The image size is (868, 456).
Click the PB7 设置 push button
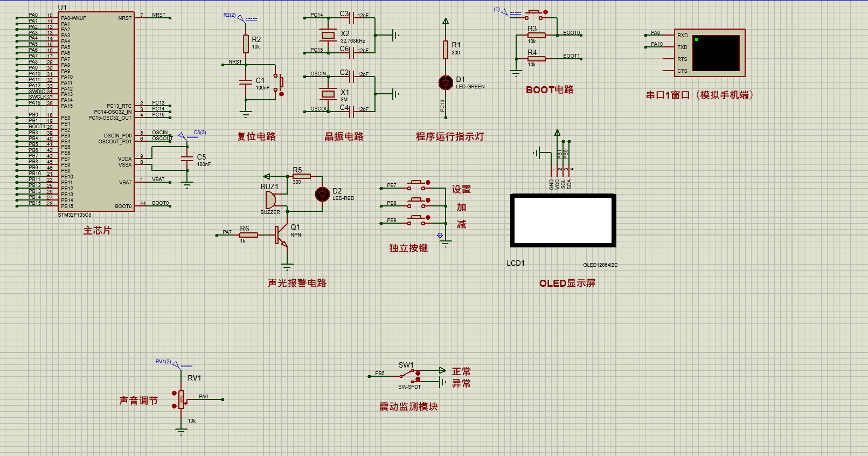point(416,186)
